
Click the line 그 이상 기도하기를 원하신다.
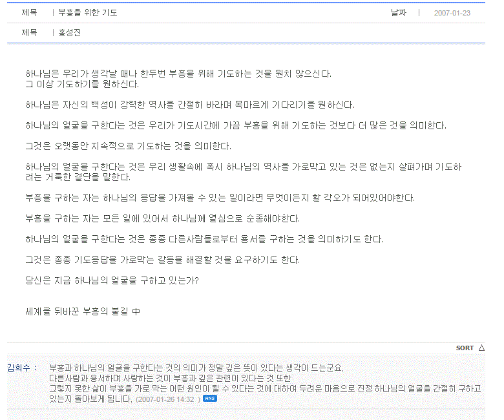click(82, 84)
